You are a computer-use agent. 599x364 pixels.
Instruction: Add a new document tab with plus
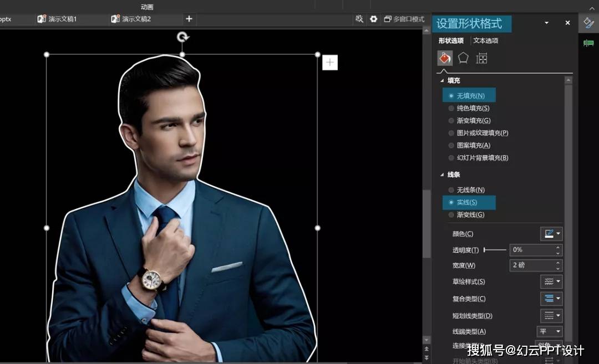[189, 19]
